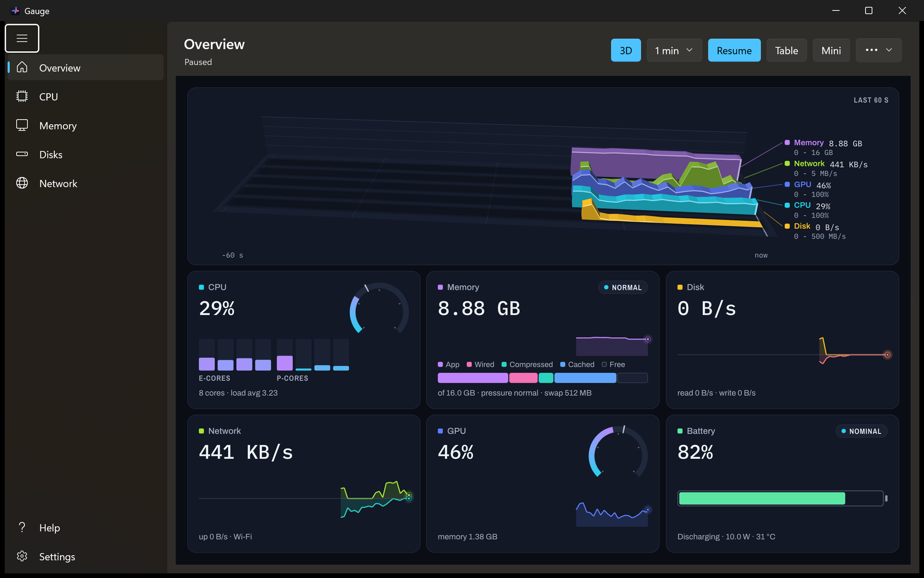Click the GPU sparkline graph
The height and width of the screenshot is (578, 924).
tap(613, 514)
